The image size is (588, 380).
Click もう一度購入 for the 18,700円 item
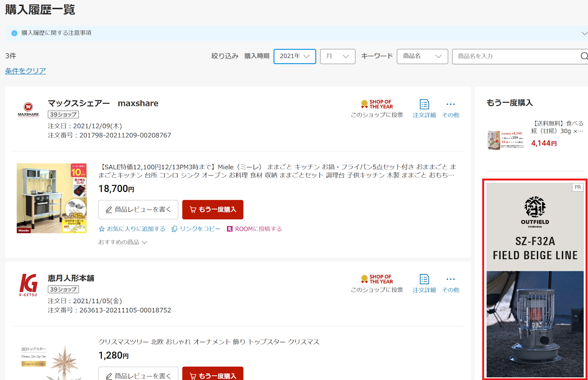tap(212, 210)
